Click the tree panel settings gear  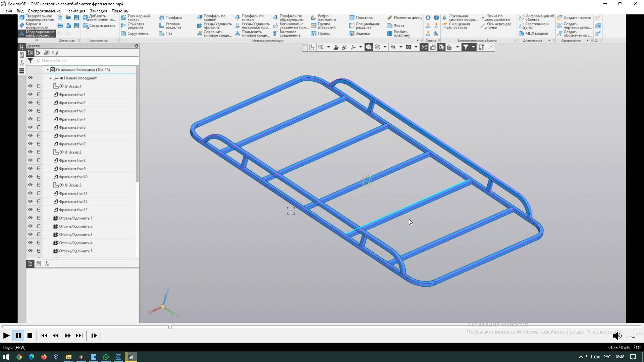tap(136, 46)
